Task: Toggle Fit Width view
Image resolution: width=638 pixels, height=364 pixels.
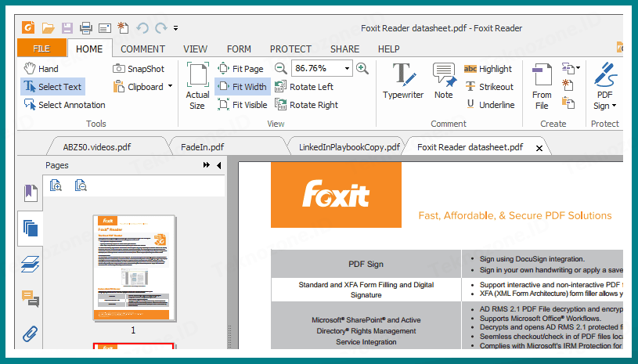Action: 243,87
